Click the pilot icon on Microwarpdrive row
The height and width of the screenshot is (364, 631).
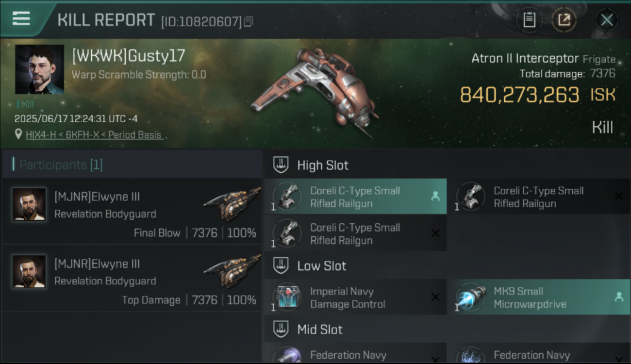(619, 297)
